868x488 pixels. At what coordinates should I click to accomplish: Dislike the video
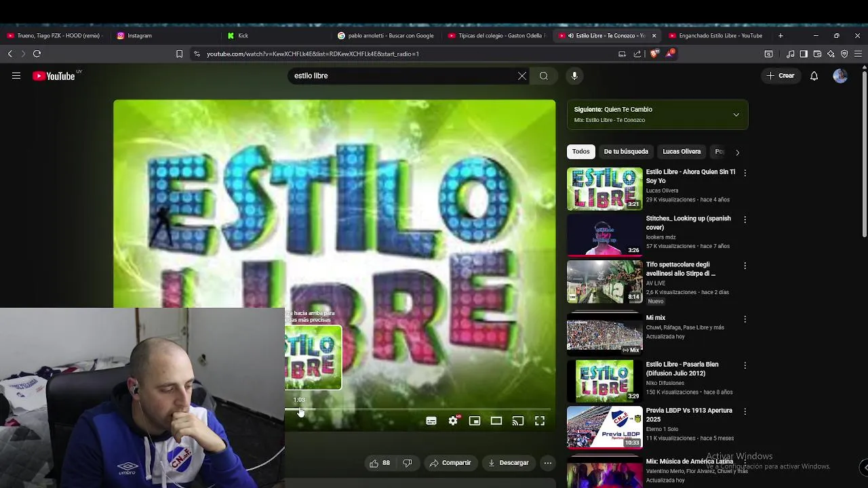click(x=408, y=463)
